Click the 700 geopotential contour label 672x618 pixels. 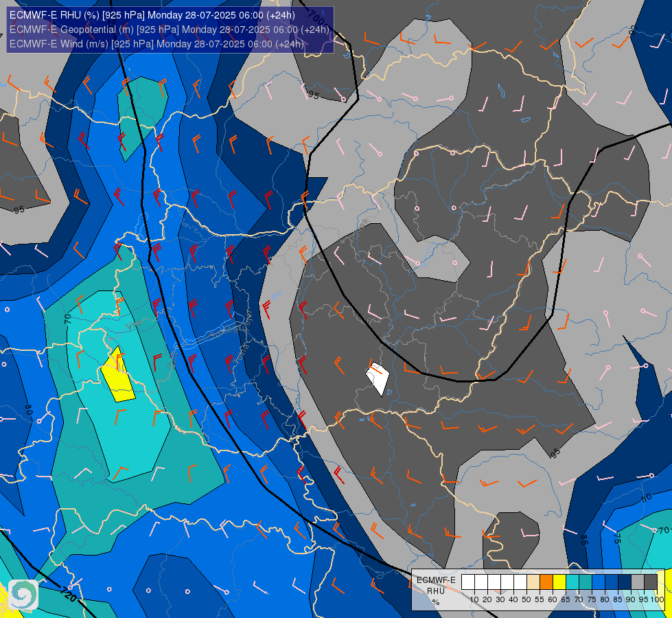tap(316, 18)
